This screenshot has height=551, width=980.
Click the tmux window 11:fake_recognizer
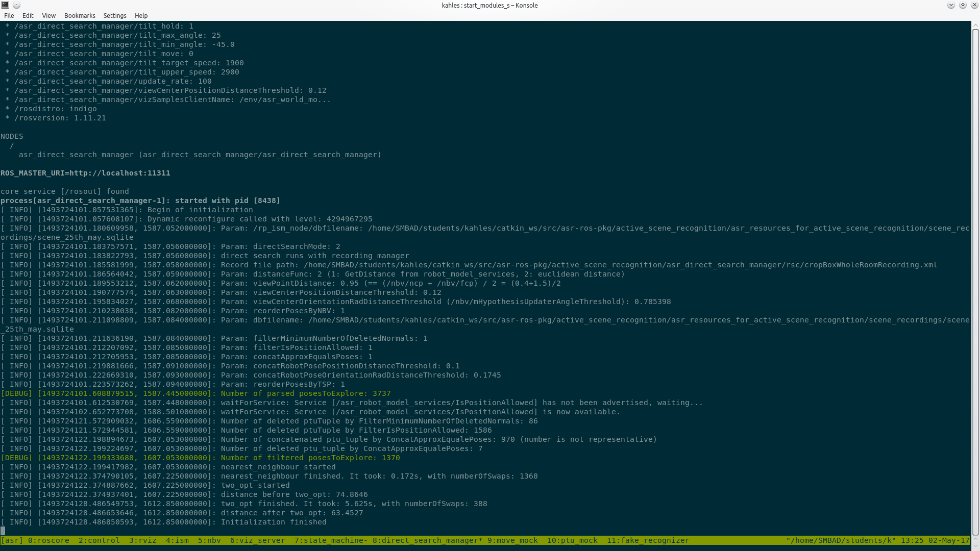coord(648,541)
